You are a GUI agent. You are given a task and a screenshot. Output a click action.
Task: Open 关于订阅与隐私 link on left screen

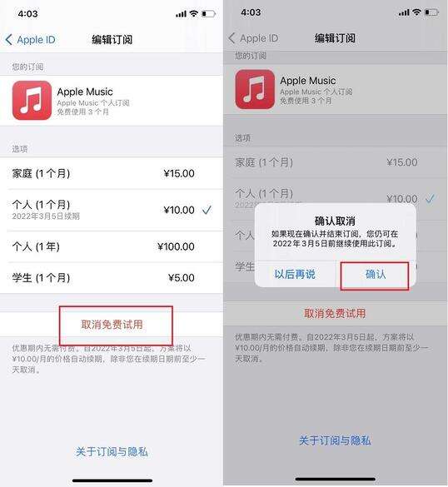click(112, 451)
